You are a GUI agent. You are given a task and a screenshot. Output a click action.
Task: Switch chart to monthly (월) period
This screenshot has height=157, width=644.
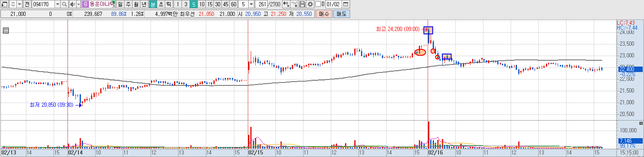coord(136,4)
